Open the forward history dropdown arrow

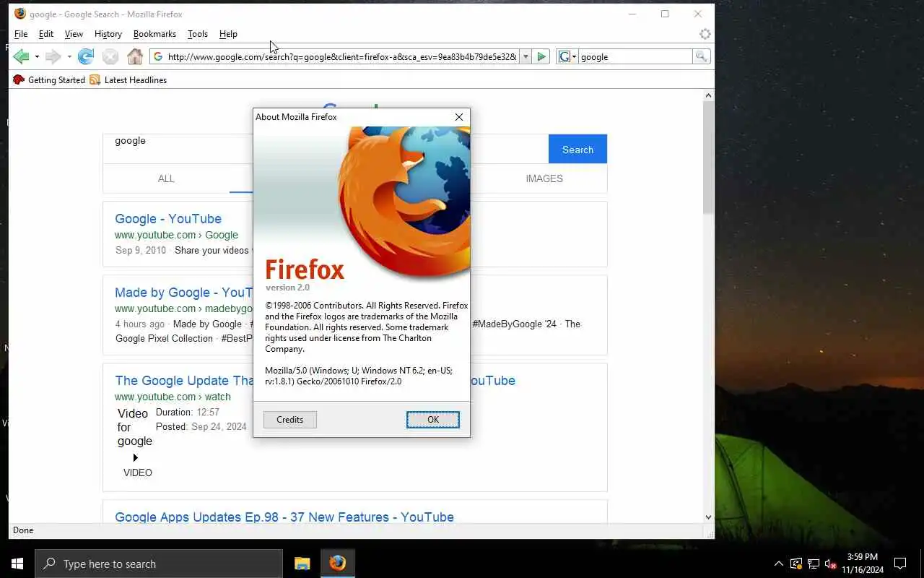69,56
